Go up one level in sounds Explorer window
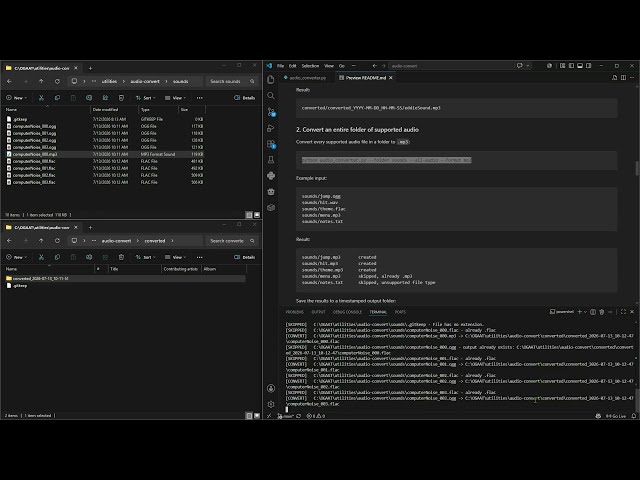This screenshot has height=480, width=640. click(x=41, y=81)
